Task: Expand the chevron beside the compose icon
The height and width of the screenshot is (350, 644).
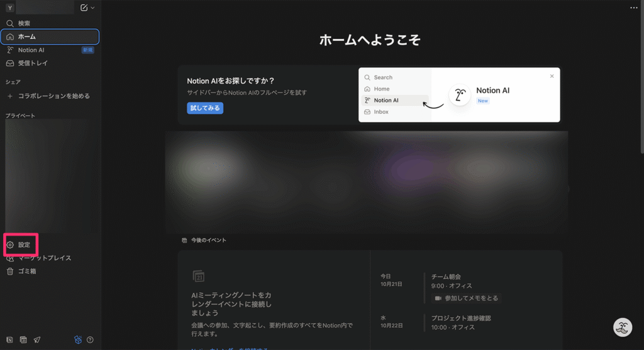Action: [93, 8]
